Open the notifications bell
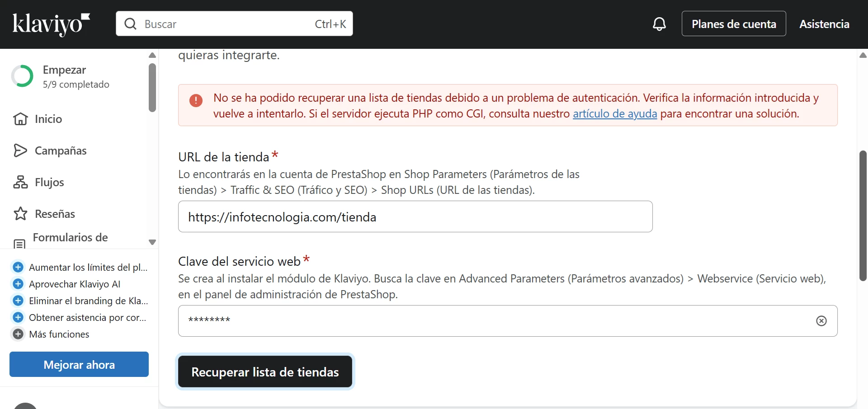Screen dimensions: 868x409 [659, 24]
